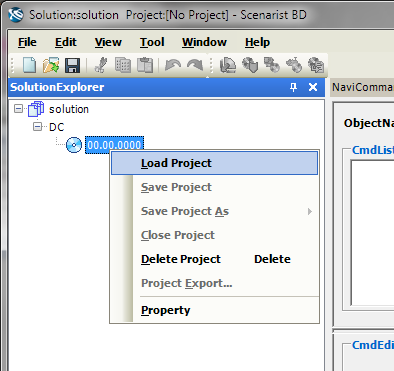The width and height of the screenshot is (394, 371).
Task: Choose Delete Project from context menu
Action: coord(215,259)
